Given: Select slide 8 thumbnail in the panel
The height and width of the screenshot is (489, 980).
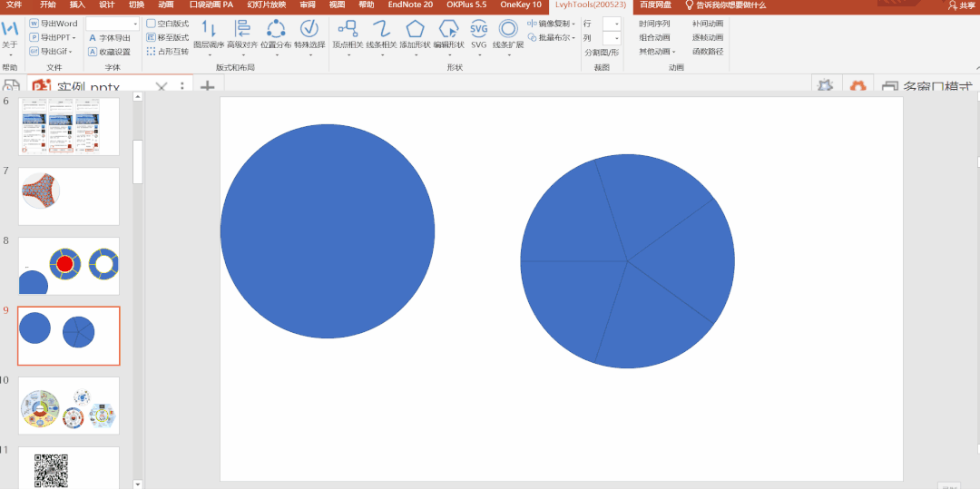Looking at the screenshot, I should coord(69,266).
